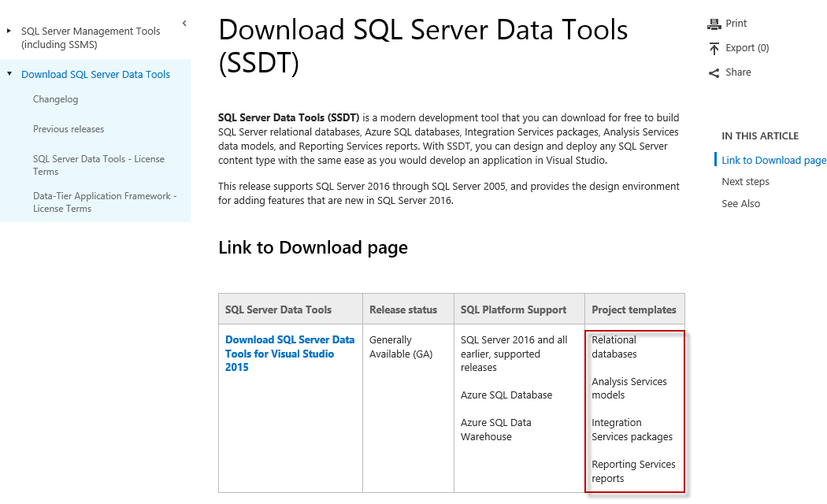Viewport: 827px width, 504px height.
Task: Select the share network icon
Action: [x=715, y=72]
